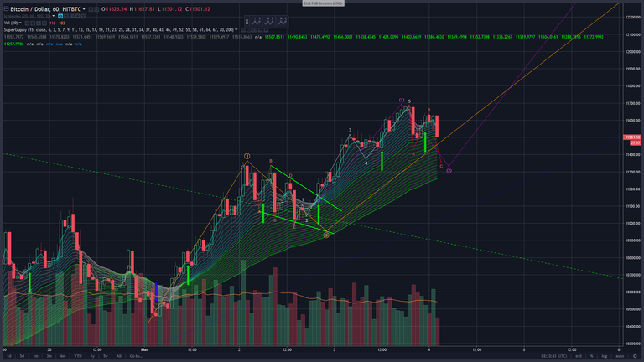Viewport: 644px width, 362px height.
Task: Click the High price value 11627.81
Action: point(144,9)
